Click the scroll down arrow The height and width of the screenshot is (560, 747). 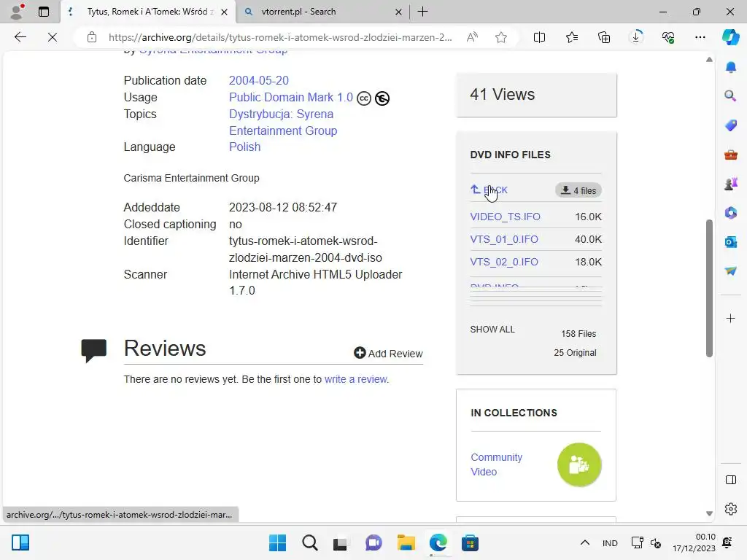click(709, 513)
